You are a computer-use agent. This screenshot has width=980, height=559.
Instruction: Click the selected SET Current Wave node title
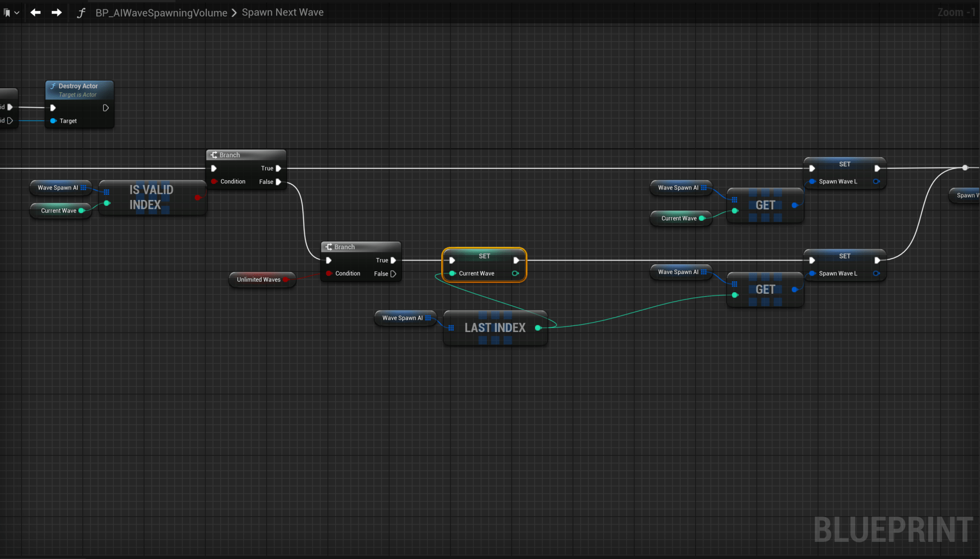(x=484, y=256)
